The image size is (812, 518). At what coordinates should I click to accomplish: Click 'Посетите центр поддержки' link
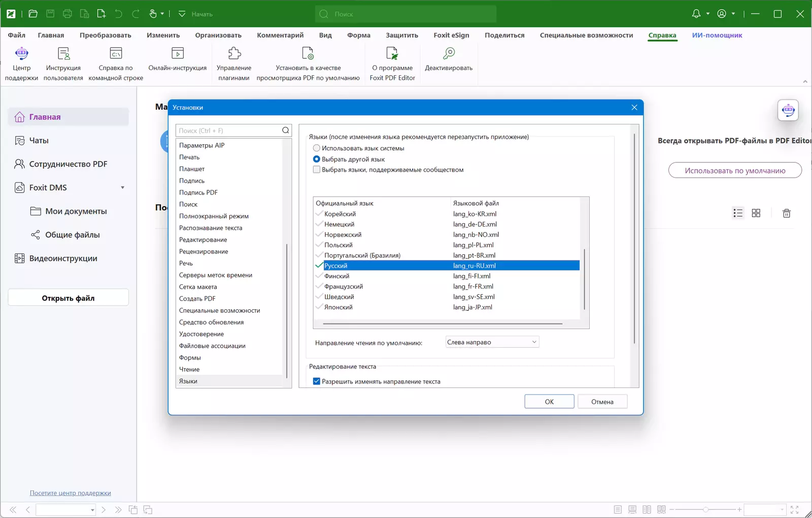[x=71, y=493]
